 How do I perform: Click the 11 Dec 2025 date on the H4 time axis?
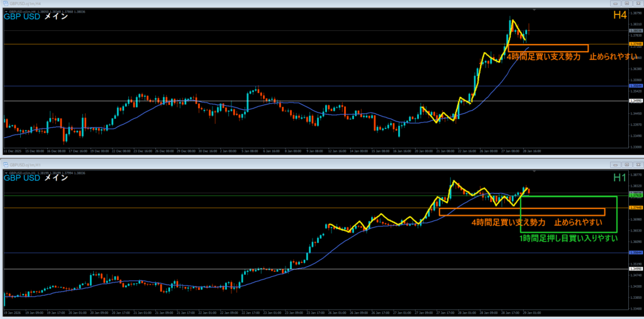click(12, 151)
